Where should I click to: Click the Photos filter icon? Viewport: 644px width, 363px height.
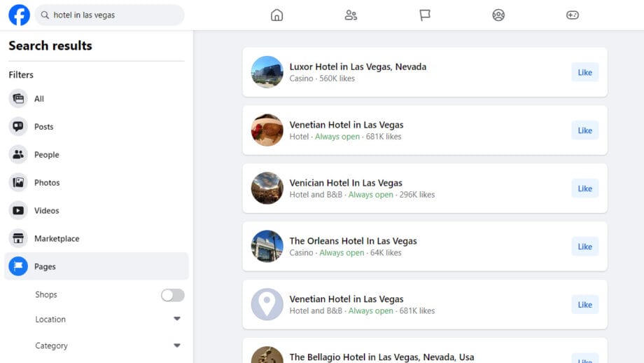click(18, 182)
